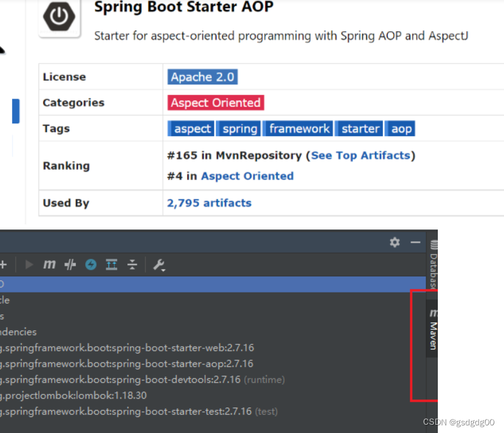
Task: Click '#165 in MvnRepository' text
Action: [234, 156]
